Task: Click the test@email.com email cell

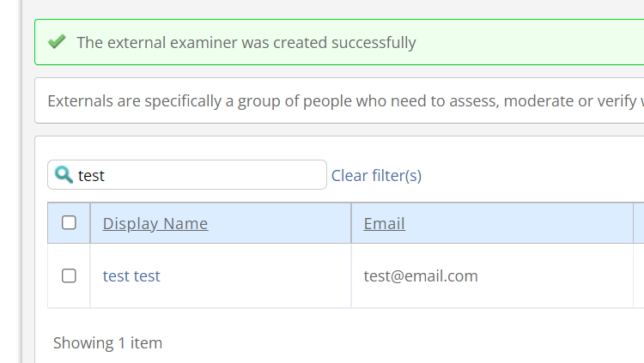Action: click(421, 276)
